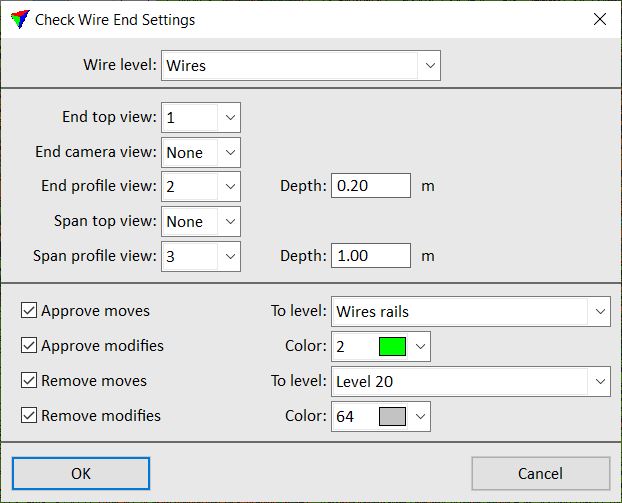Image resolution: width=622 pixels, height=503 pixels.
Task: Open the Level 20 To level dropdown
Action: (471, 381)
